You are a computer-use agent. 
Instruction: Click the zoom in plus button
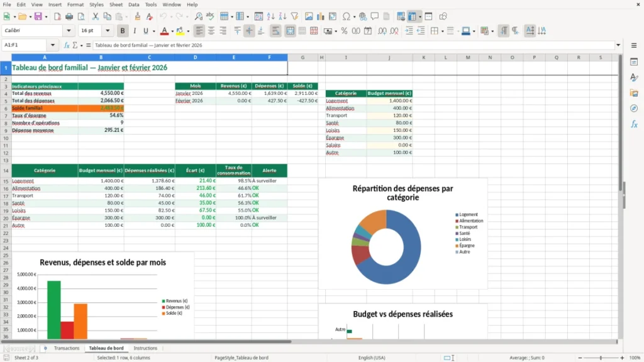pyautogui.click(x=622, y=358)
